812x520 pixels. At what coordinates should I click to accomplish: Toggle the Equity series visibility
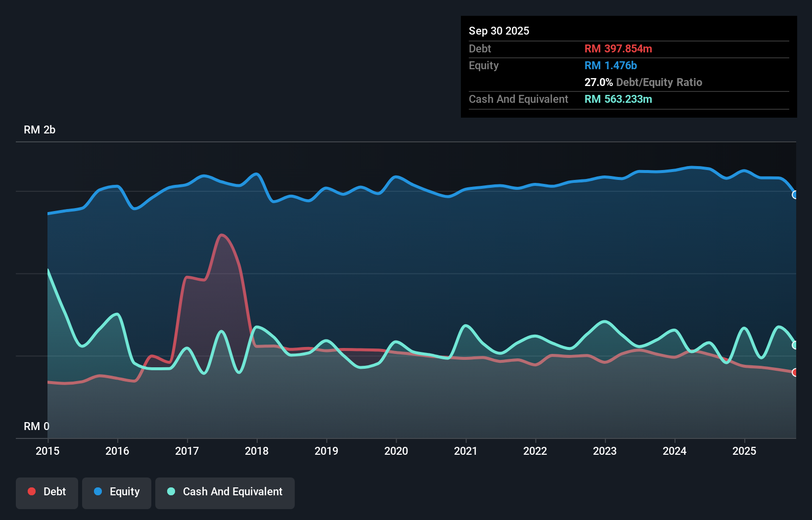click(116, 491)
